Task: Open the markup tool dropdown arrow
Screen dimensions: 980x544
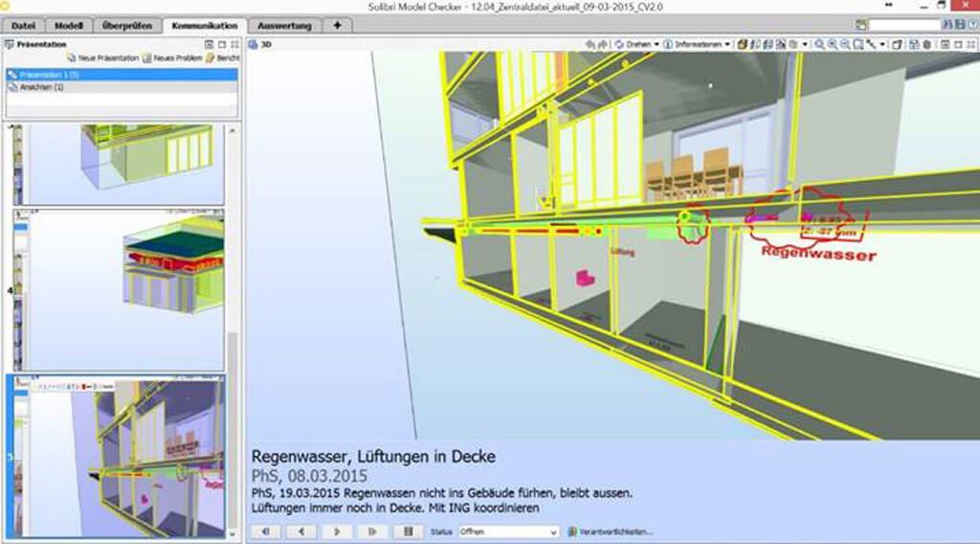Action: [x=882, y=44]
